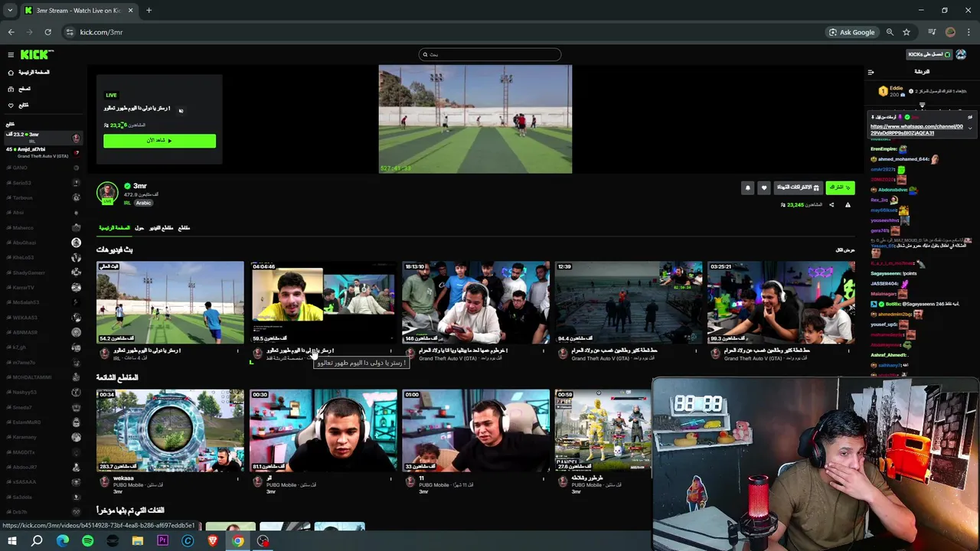Screen dimensions: 980x551
Task: Switch to the Videos channel tab
Action: pyautogui.click(x=161, y=228)
